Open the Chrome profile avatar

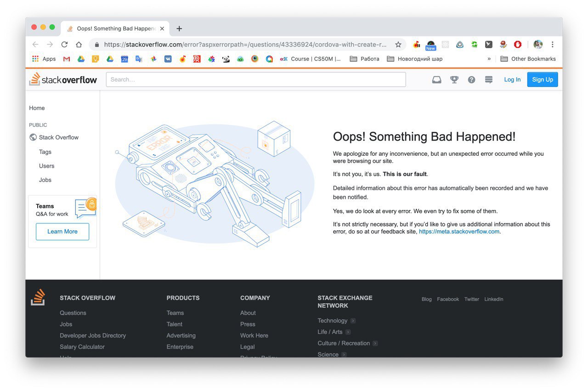[538, 45]
